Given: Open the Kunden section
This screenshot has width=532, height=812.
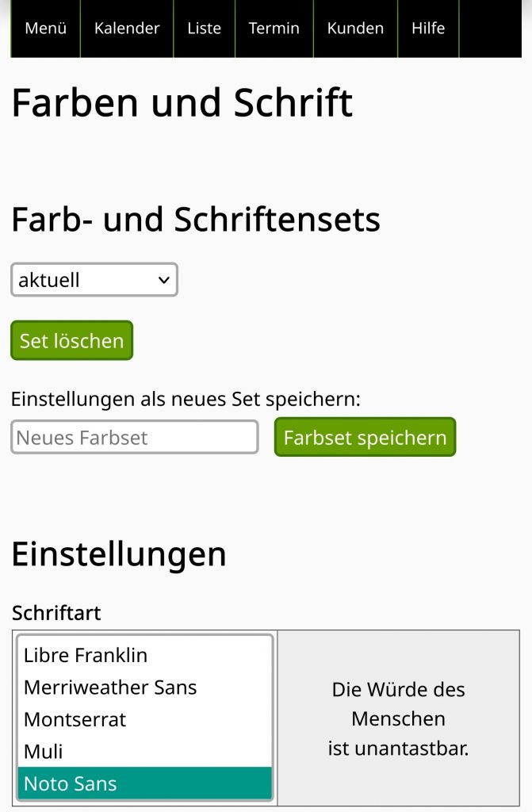Looking at the screenshot, I should coord(355,29).
